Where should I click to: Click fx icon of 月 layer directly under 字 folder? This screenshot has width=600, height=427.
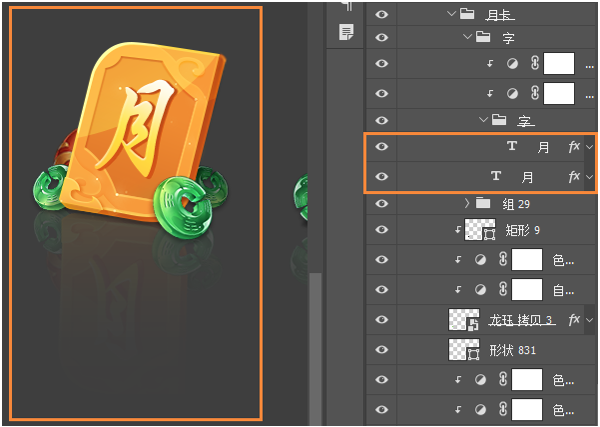point(574,147)
